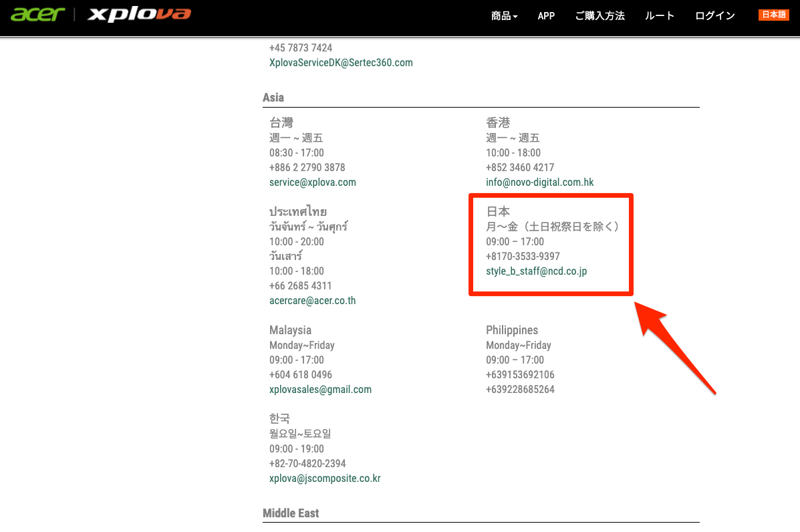Email Malaysia at xplovasales@gmail.com
The image size is (800, 532).
coord(320,390)
